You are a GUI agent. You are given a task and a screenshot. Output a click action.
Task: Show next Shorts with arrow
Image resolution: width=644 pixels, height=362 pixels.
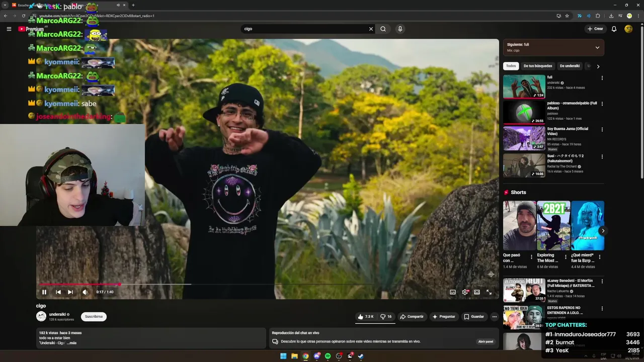pos(603,231)
